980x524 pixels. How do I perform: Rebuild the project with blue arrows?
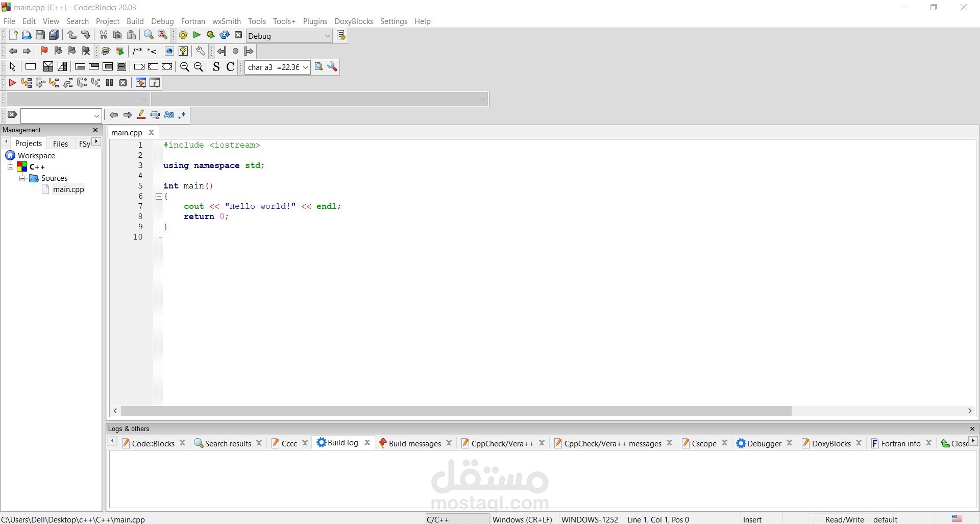pyautogui.click(x=225, y=35)
